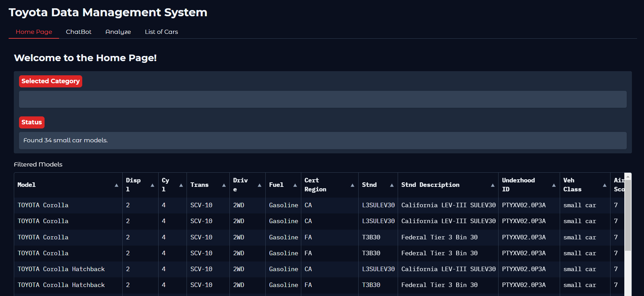Sort by Stnd Description arrow icon
The width and height of the screenshot is (644, 296).
pyautogui.click(x=493, y=185)
